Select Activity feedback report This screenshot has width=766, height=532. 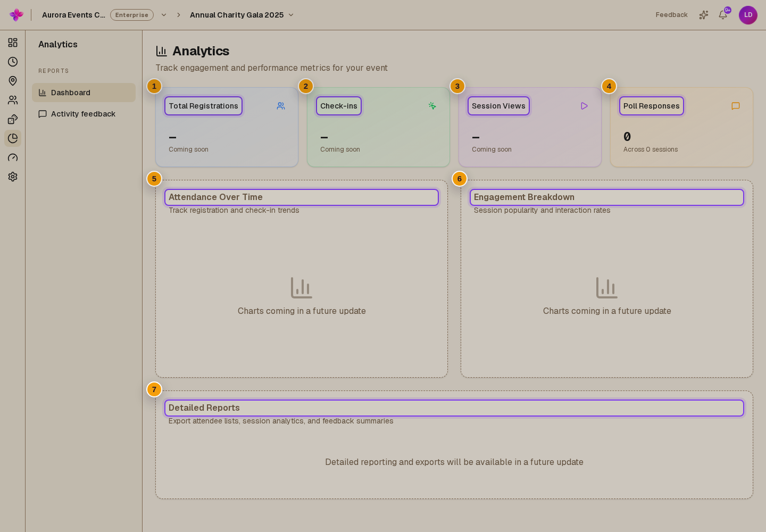(x=84, y=114)
